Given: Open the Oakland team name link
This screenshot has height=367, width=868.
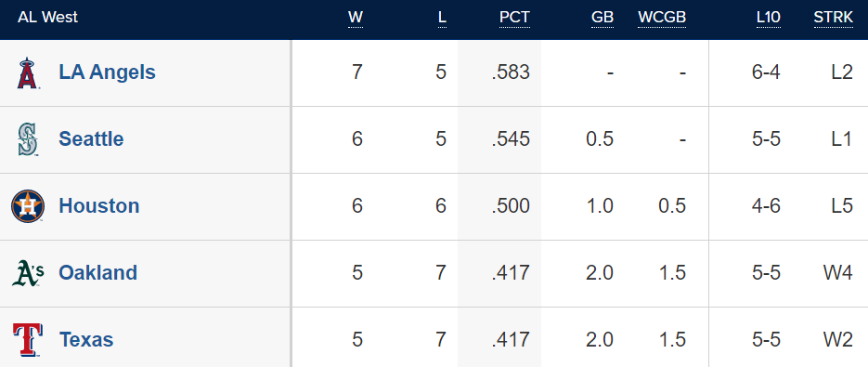Looking at the screenshot, I should point(98,273).
